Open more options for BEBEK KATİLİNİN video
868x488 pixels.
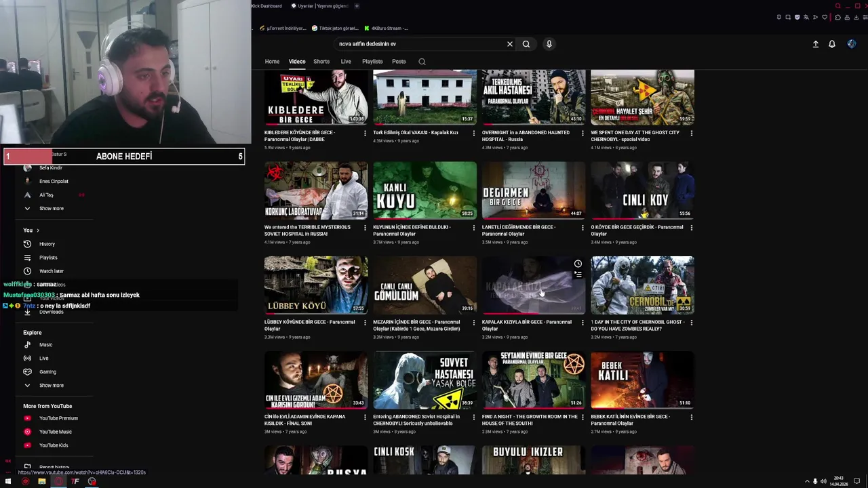692,418
